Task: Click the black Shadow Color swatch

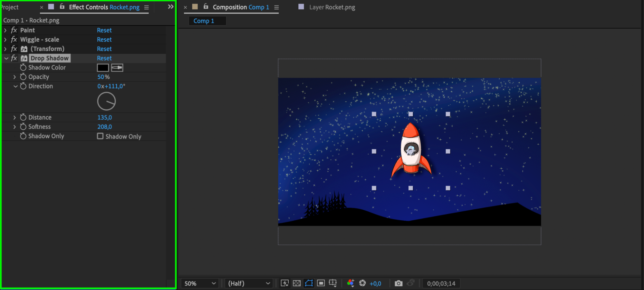Action: tap(103, 68)
